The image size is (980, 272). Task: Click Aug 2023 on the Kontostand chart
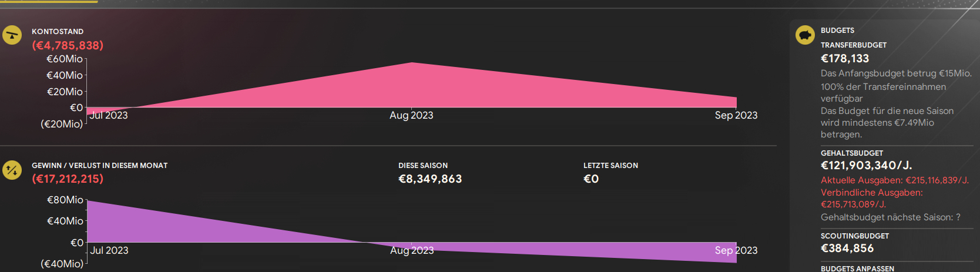pyautogui.click(x=411, y=115)
